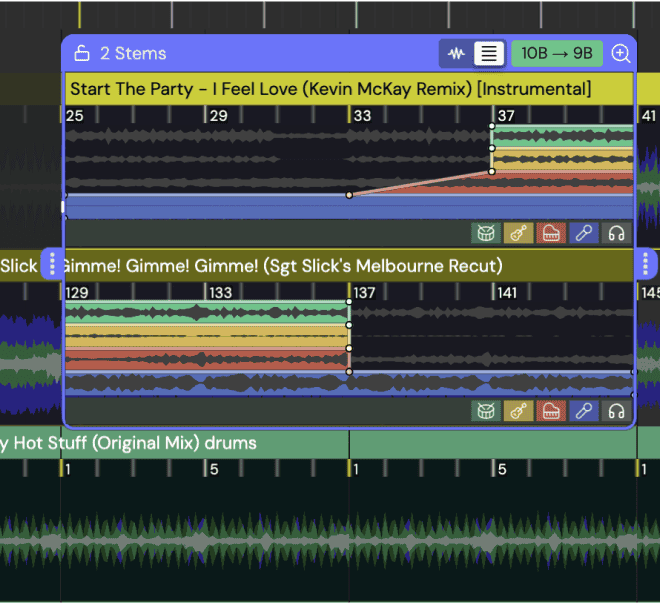This screenshot has width=660, height=603.
Task: Switch to stacked lines view mode
Action: coord(488,54)
